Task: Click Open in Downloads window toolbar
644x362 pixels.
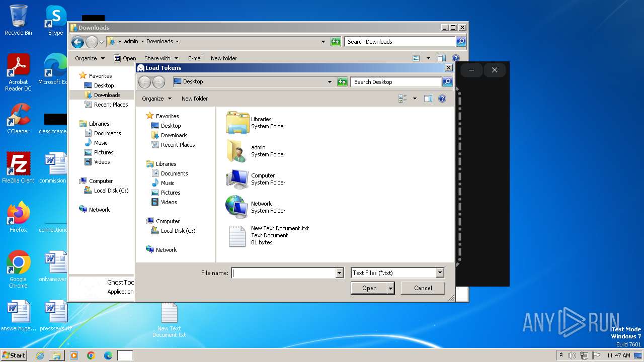Action: coord(125,58)
